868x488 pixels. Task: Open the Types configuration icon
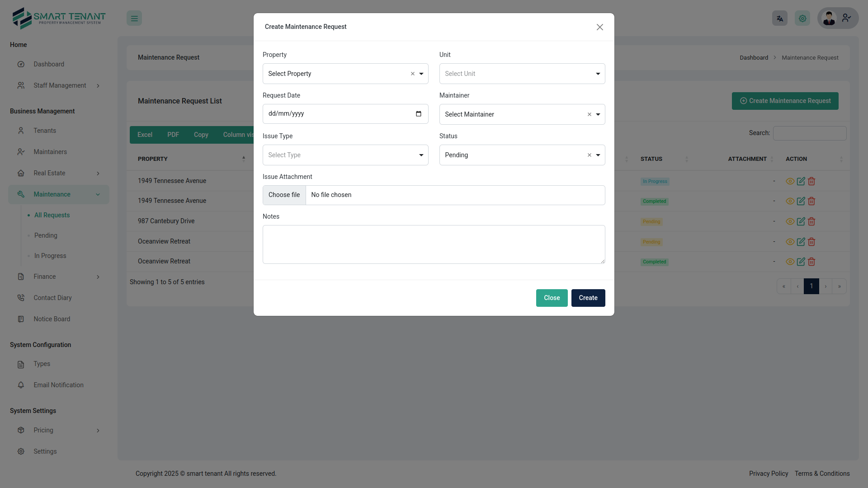tap(21, 364)
